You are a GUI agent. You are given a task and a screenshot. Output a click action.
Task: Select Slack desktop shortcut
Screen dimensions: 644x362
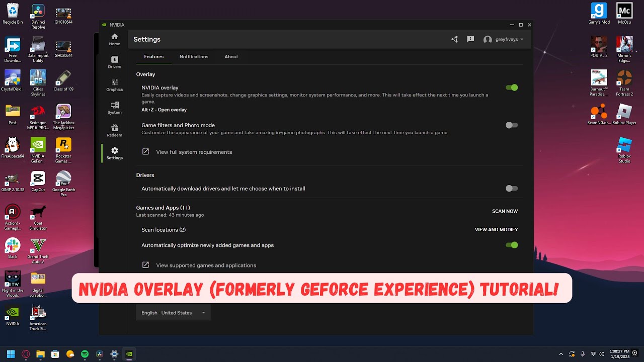pos(13,248)
